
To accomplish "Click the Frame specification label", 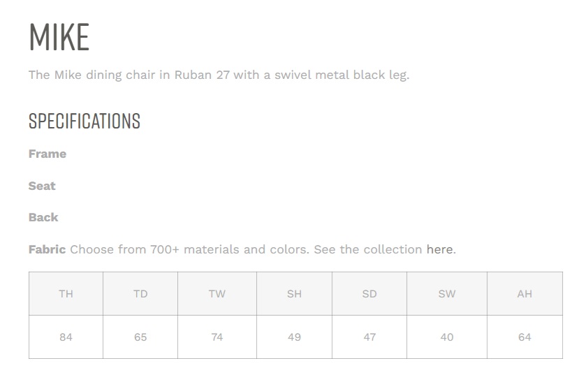I will pos(47,154).
